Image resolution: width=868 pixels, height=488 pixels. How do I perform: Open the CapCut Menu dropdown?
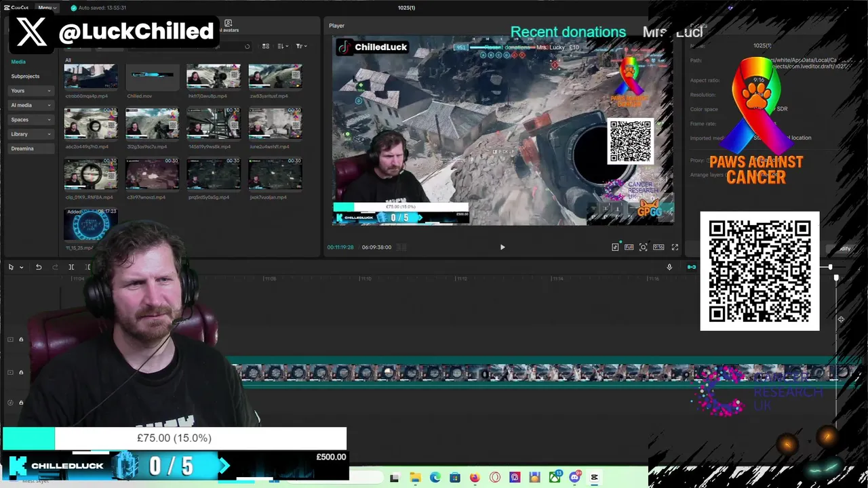pos(47,7)
